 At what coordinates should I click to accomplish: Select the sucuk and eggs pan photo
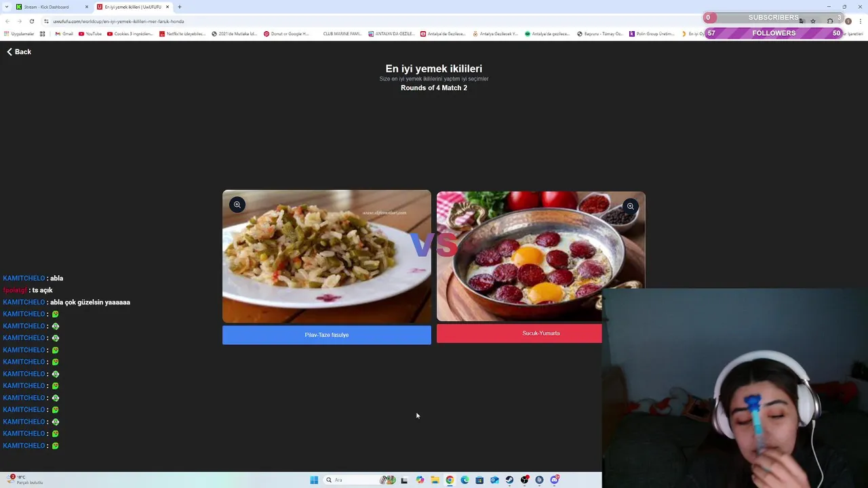click(x=540, y=256)
